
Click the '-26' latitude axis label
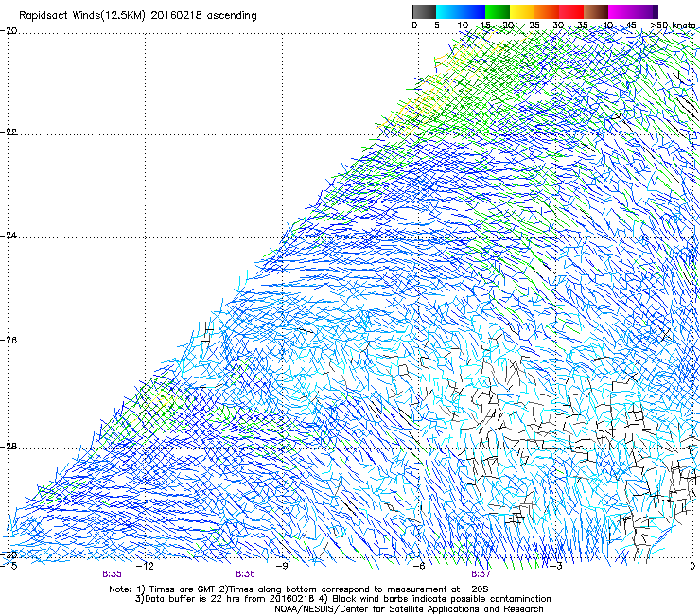[9, 341]
